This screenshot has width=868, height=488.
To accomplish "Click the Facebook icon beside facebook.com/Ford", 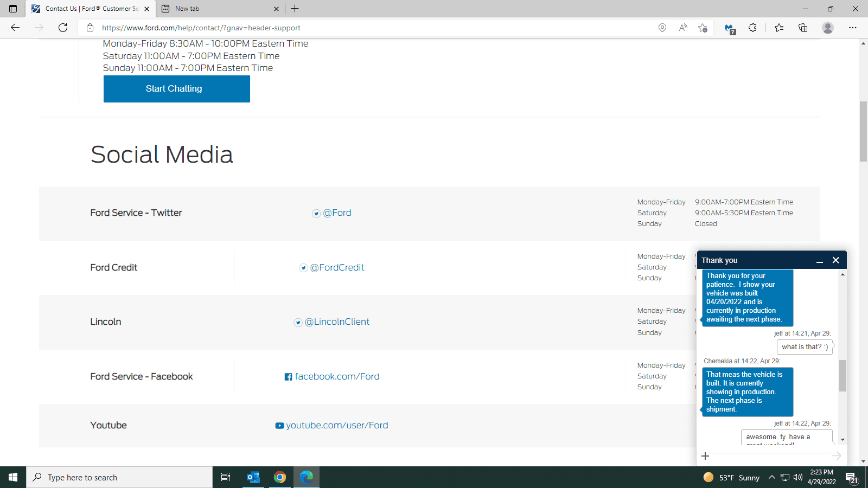I will click(289, 377).
